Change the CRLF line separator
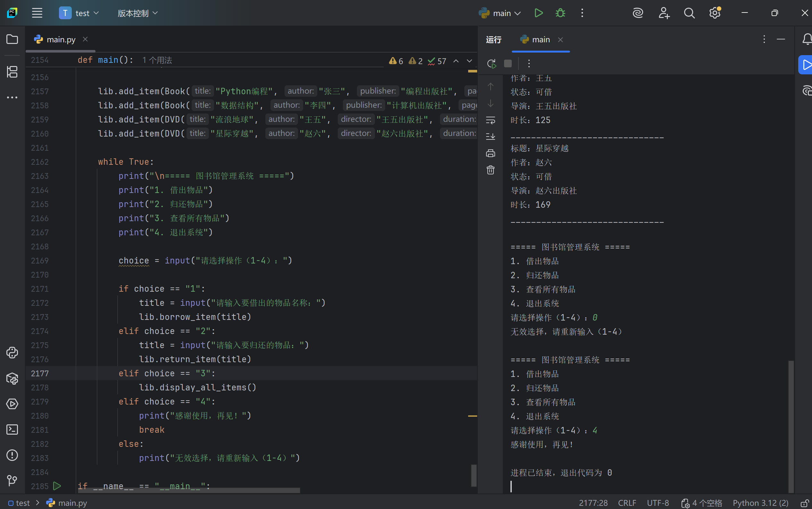This screenshot has width=812, height=509. pyautogui.click(x=627, y=503)
